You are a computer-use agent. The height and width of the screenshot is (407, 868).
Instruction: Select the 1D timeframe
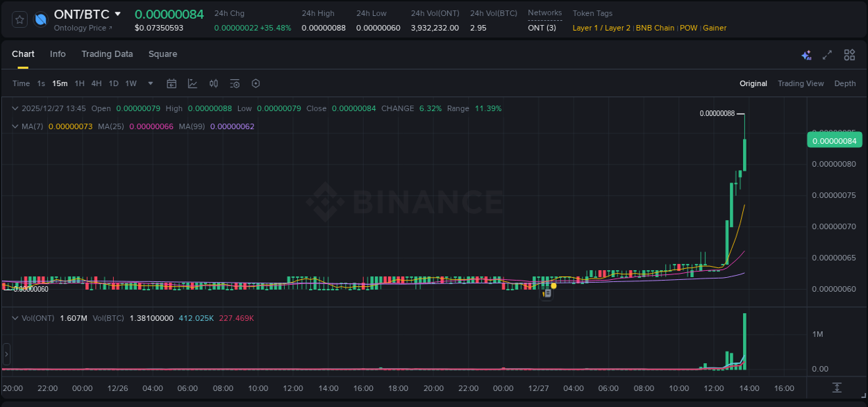tap(113, 83)
